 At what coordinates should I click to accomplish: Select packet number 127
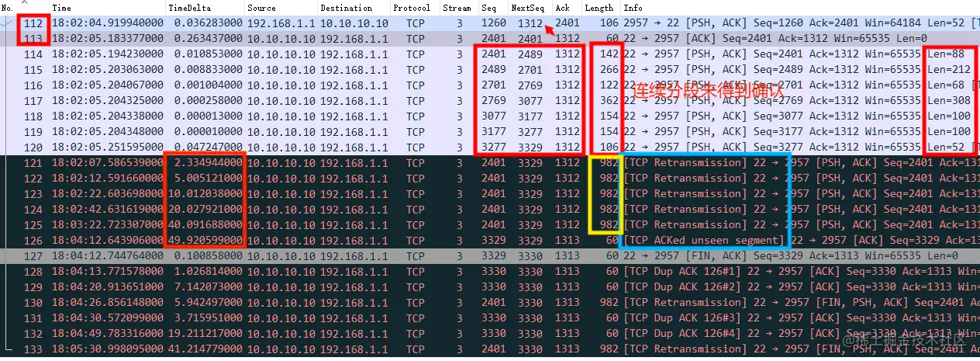[x=33, y=256]
